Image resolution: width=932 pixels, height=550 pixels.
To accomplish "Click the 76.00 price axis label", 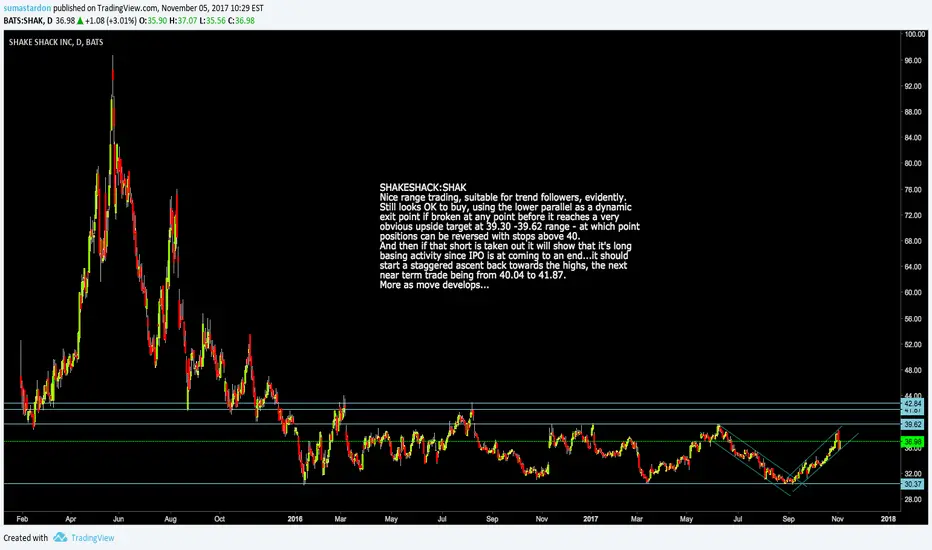I will (x=913, y=190).
